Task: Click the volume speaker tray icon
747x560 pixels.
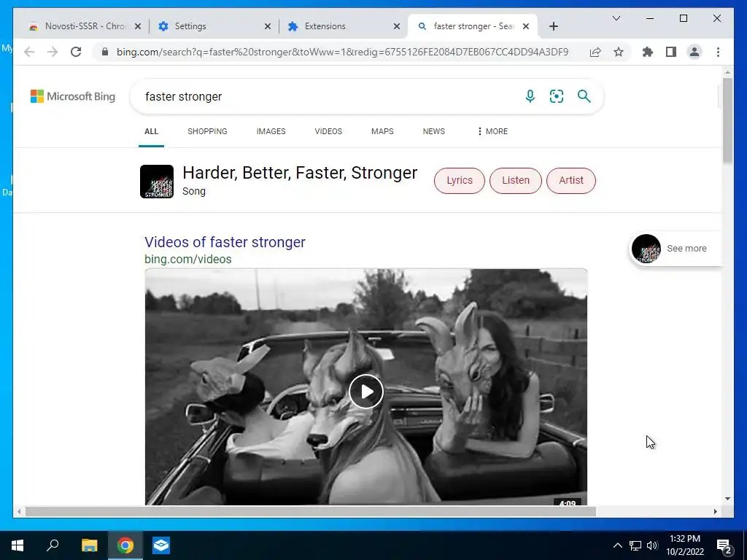Action: point(652,545)
